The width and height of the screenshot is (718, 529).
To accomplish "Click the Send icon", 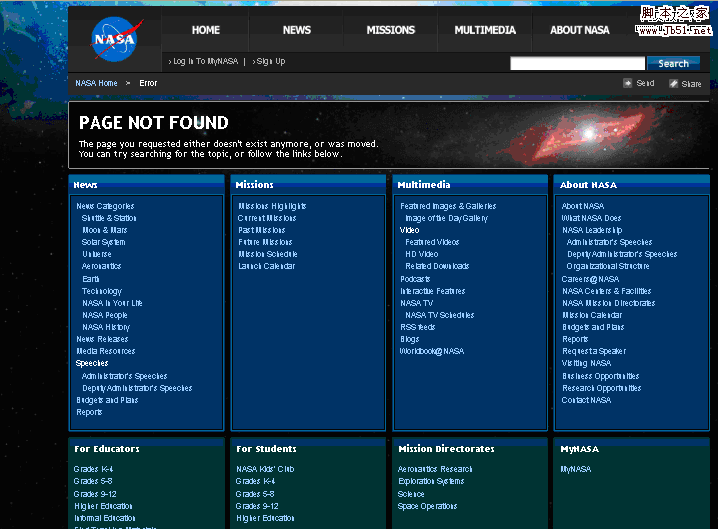I will [627, 83].
